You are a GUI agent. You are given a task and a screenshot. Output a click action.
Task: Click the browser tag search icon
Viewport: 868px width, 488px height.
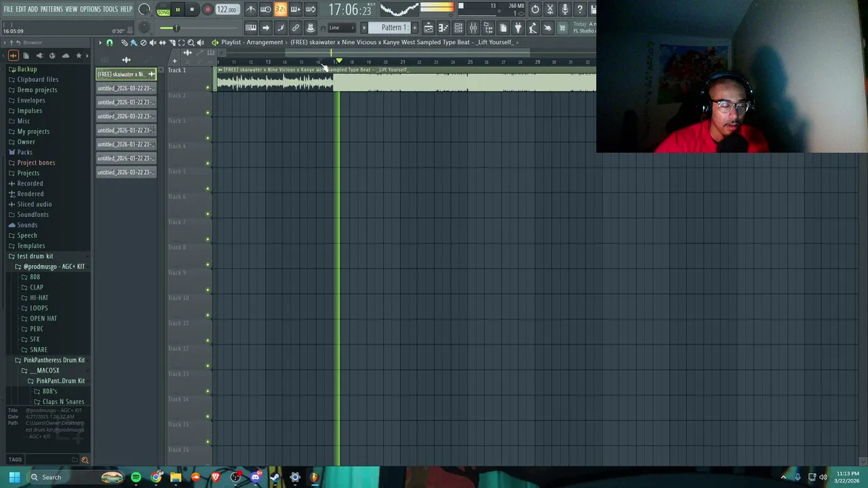click(x=85, y=460)
